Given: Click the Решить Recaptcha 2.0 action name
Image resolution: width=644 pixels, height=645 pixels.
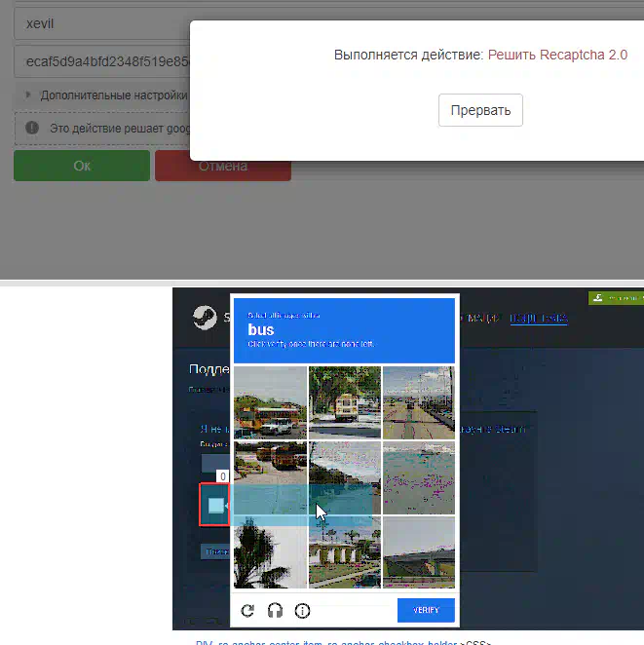Looking at the screenshot, I should pos(557,55).
